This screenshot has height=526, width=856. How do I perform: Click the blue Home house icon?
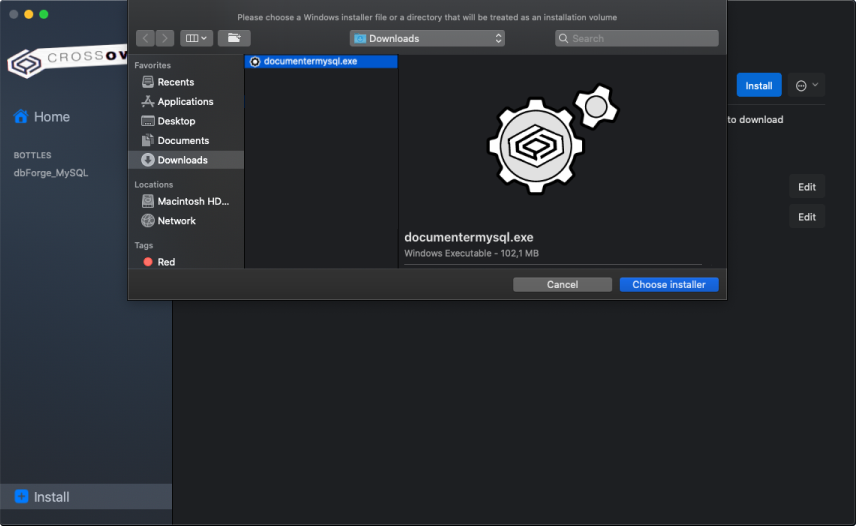click(x=21, y=116)
